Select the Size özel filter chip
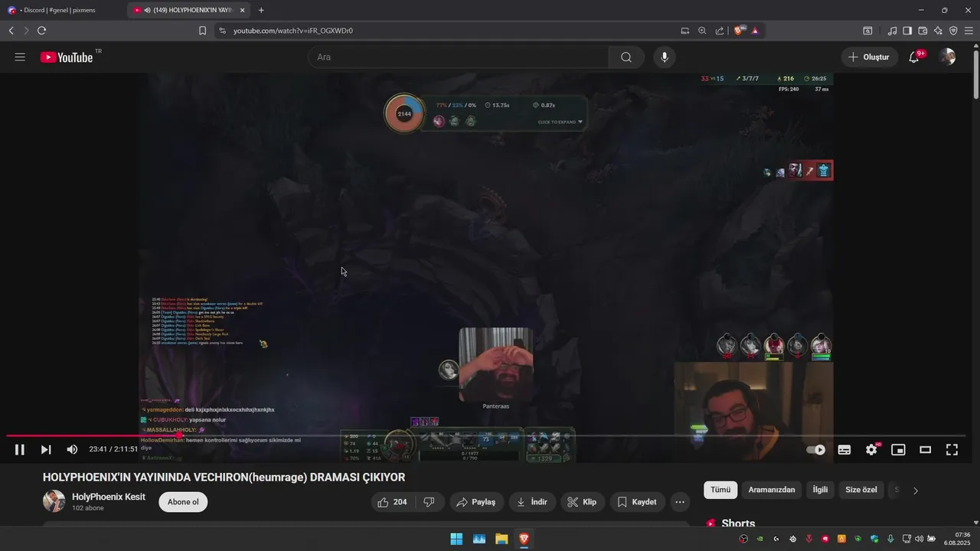Viewport: 980px width, 551px height. pos(861,490)
